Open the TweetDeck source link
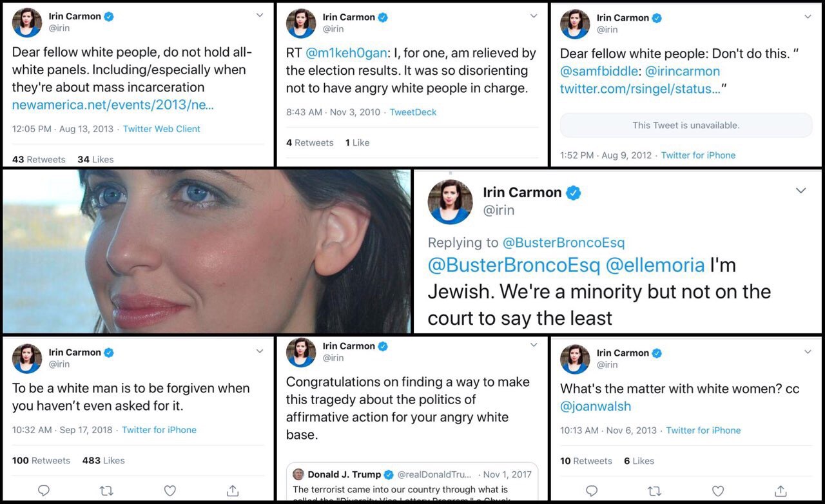Screen dimensions: 825x504 coord(412,112)
